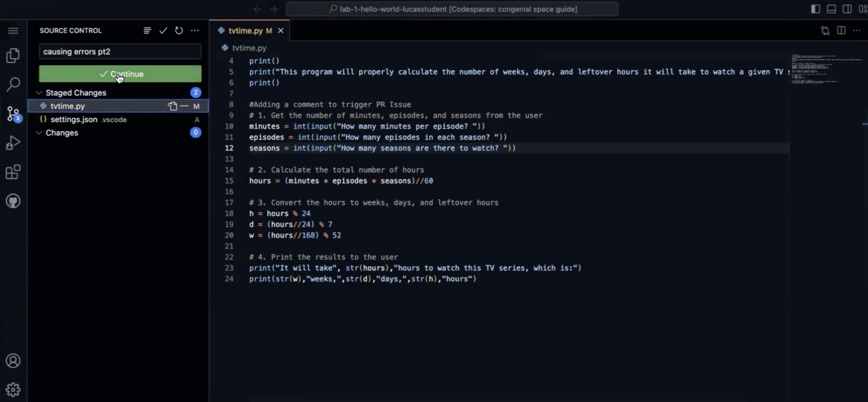The height and width of the screenshot is (402, 868).
Task: Click '# 4. Print the results to the user'
Action: pos(323,257)
